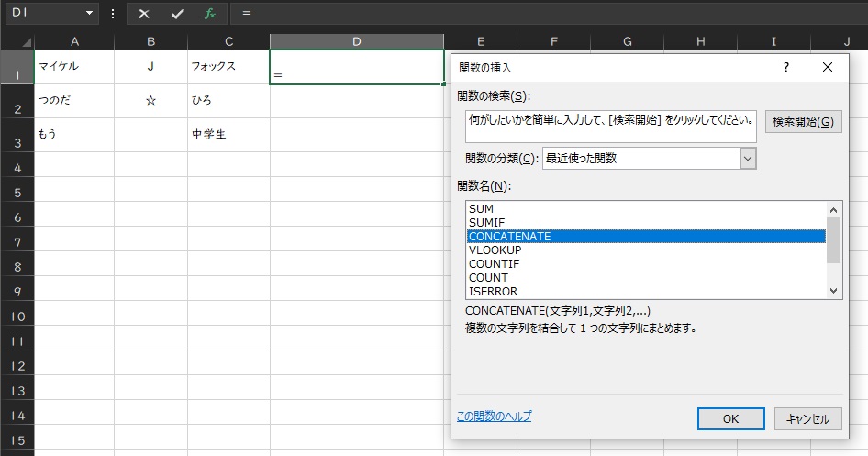Select CONCATENATE in the function list
The width and height of the screenshot is (868, 456).
[646, 237]
